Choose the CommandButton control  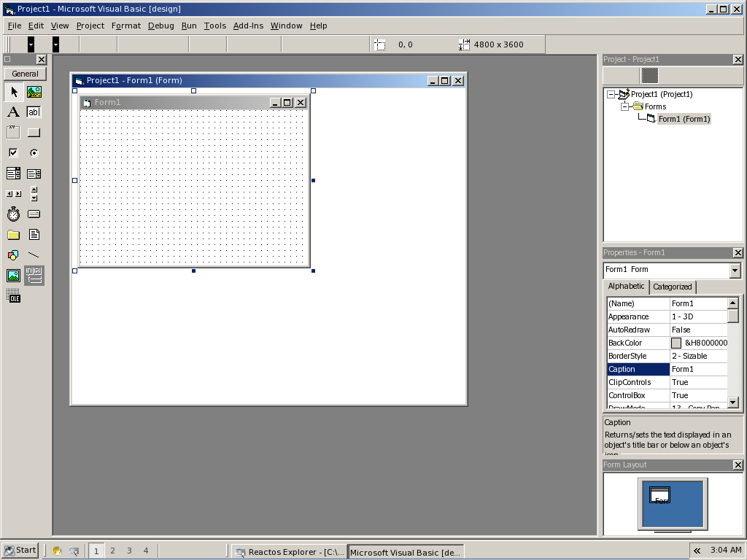pos(34,132)
